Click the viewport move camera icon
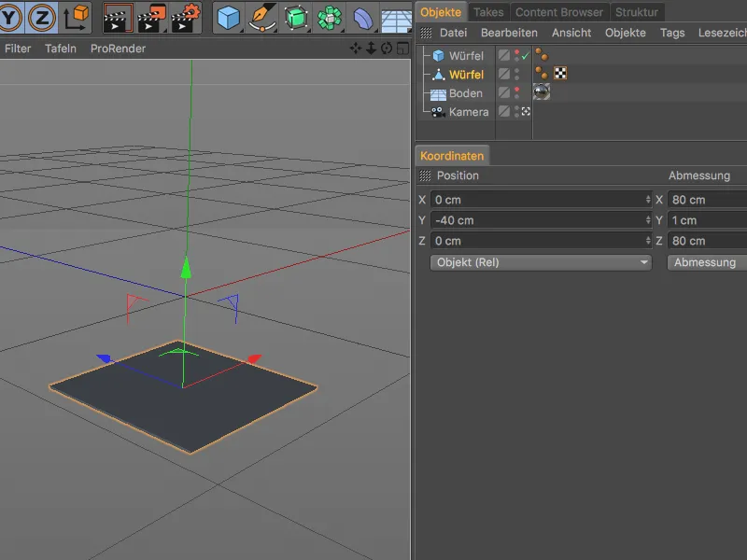 [x=356, y=49]
